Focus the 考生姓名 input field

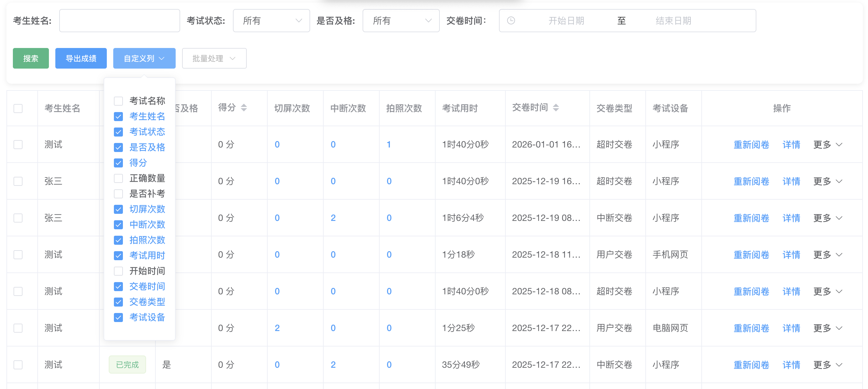pyautogui.click(x=119, y=21)
